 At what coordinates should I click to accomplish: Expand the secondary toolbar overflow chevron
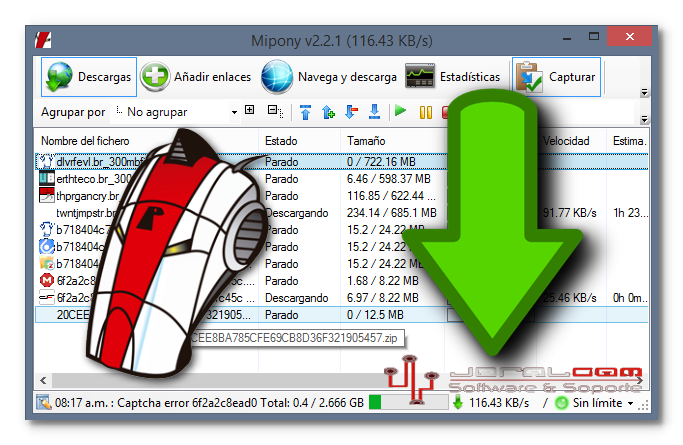[644, 119]
